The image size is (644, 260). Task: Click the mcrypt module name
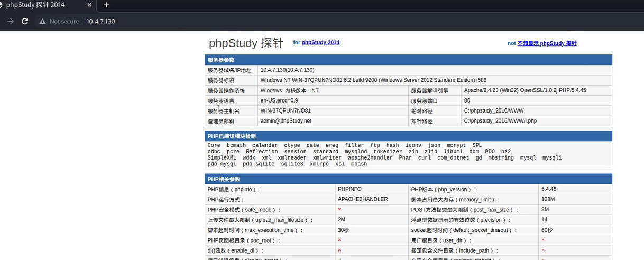coord(456,145)
